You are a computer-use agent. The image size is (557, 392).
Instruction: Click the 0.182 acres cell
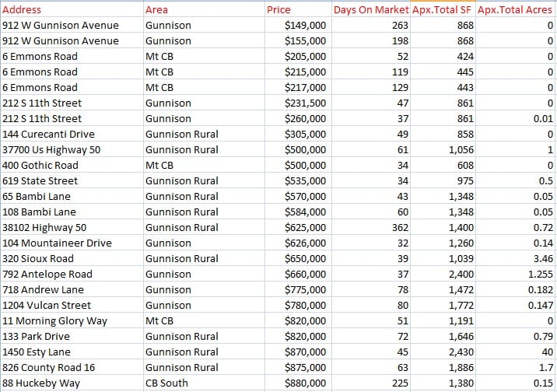[516, 290]
